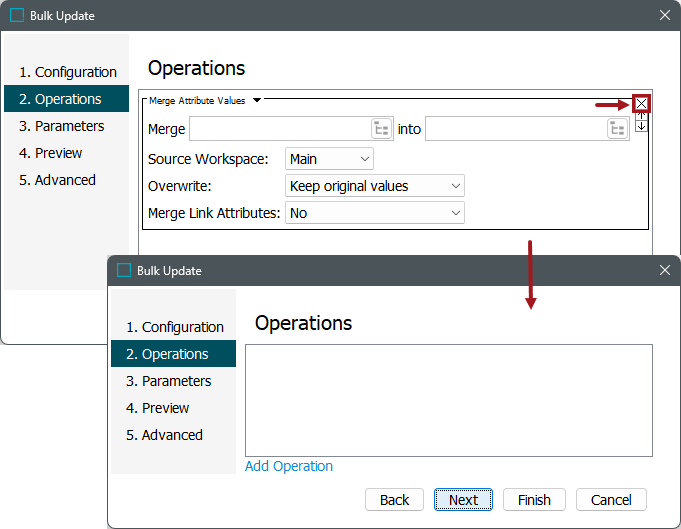
Task: Open attribute picker for the 'into' field
Action: coord(617,128)
